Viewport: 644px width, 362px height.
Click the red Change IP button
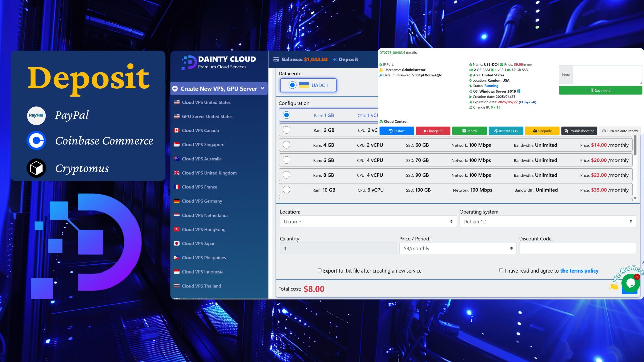[x=433, y=131]
